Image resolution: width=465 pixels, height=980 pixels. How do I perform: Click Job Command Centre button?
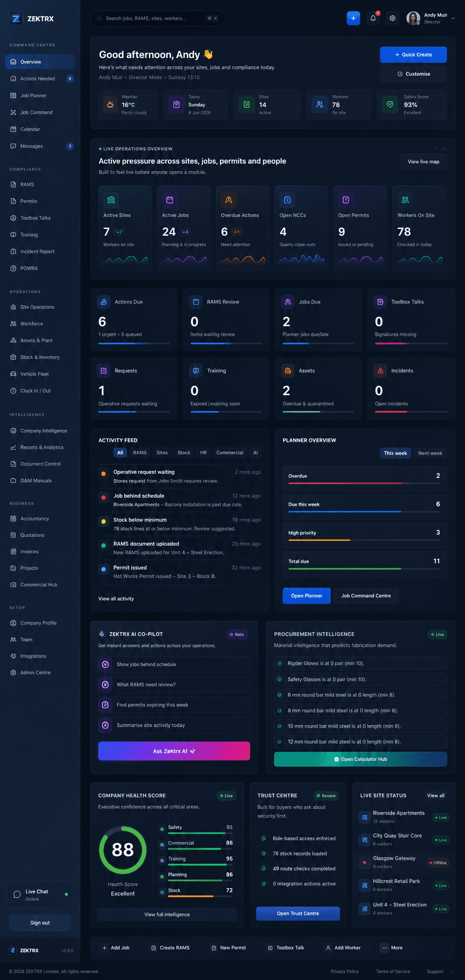point(366,596)
